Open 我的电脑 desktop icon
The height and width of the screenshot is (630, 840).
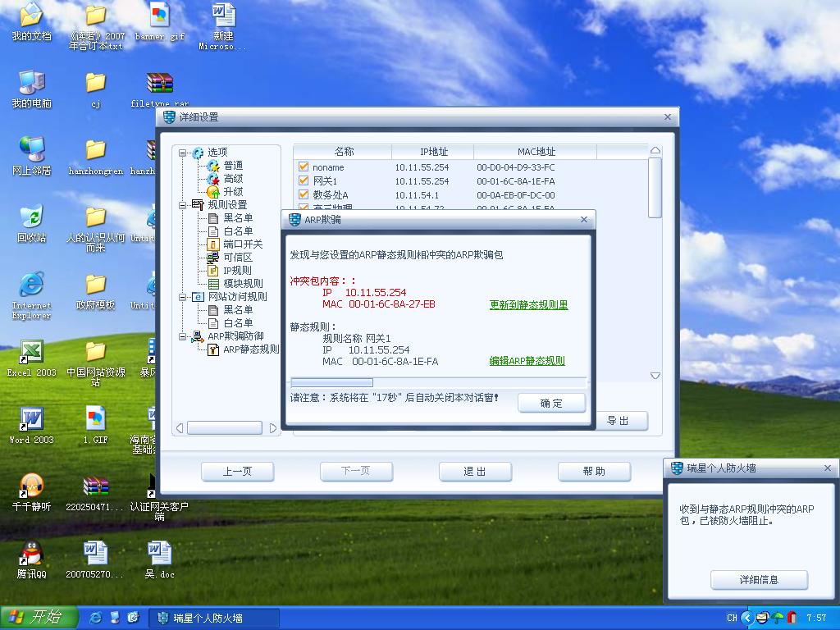(31, 89)
